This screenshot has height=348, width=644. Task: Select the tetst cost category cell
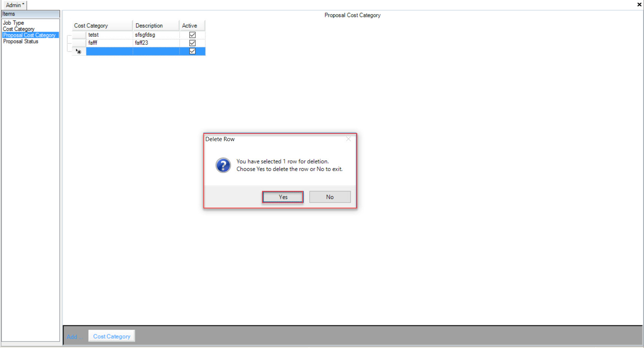click(109, 35)
